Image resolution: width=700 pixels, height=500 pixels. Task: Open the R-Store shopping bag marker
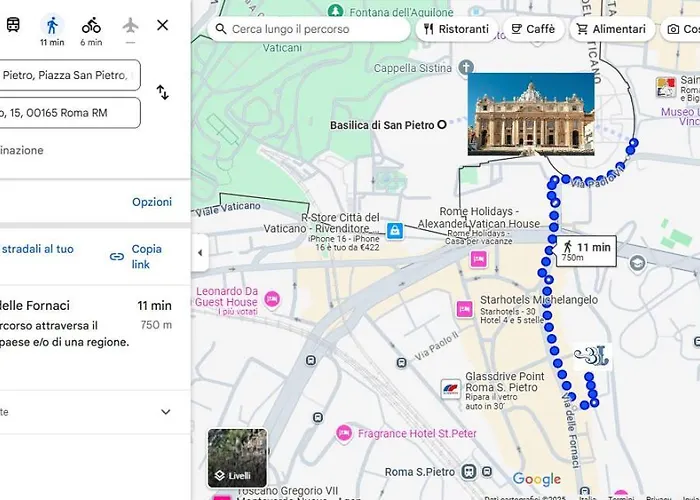(395, 231)
